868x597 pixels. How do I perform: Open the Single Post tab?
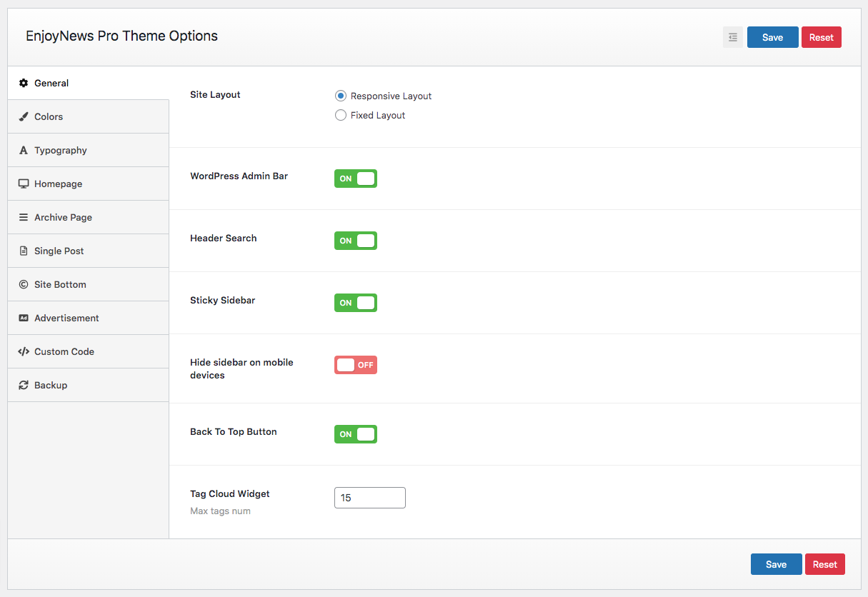pos(89,251)
